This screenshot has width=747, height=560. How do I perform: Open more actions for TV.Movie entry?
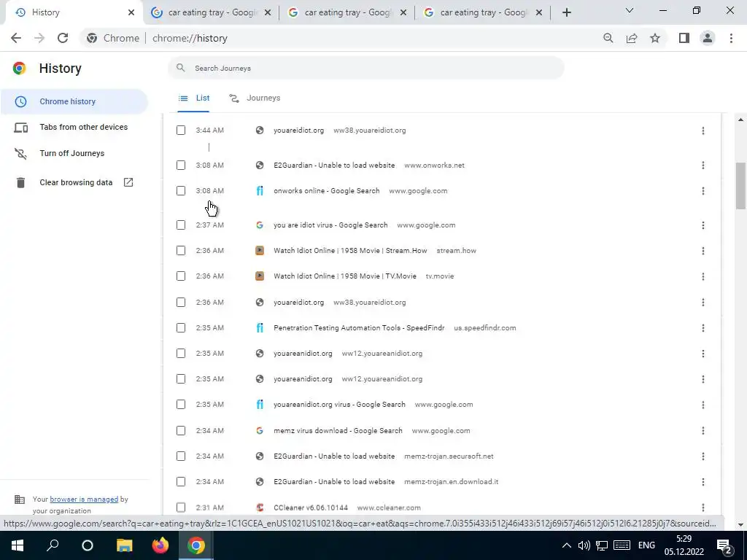pos(703,276)
